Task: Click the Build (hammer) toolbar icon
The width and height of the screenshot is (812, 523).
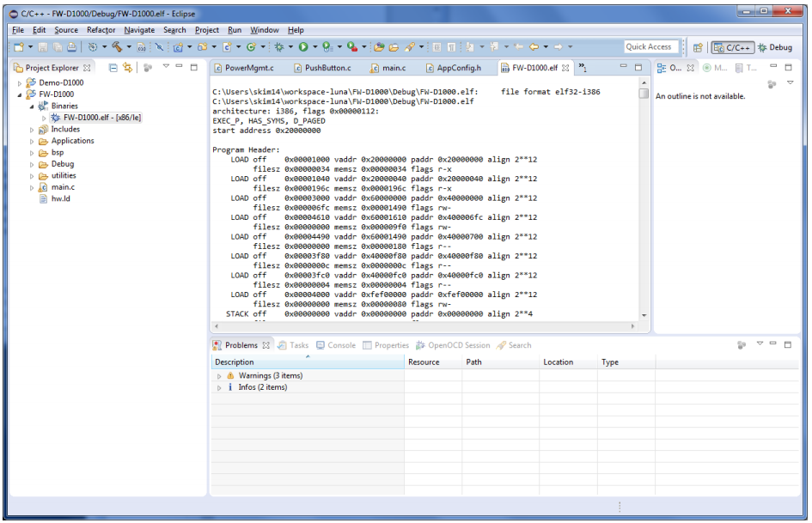Action: coord(117,47)
